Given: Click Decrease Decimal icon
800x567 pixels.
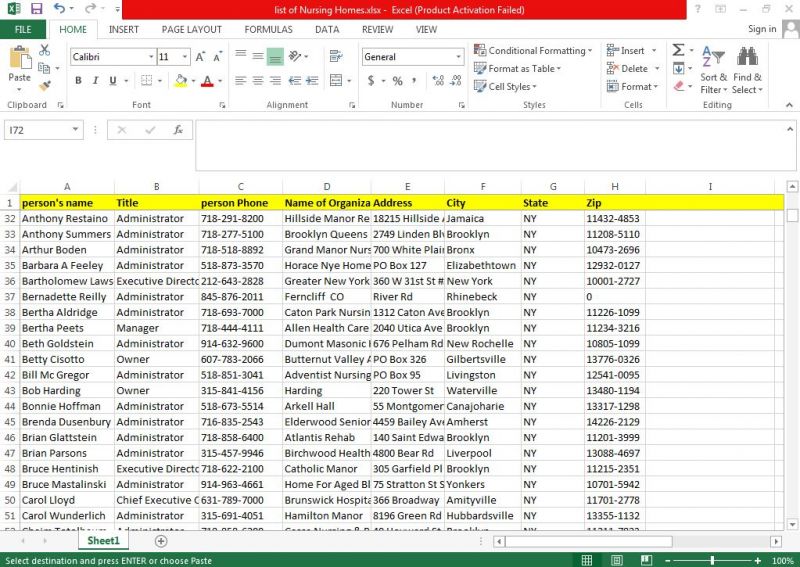Looking at the screenshot, I should click(456, 80).
